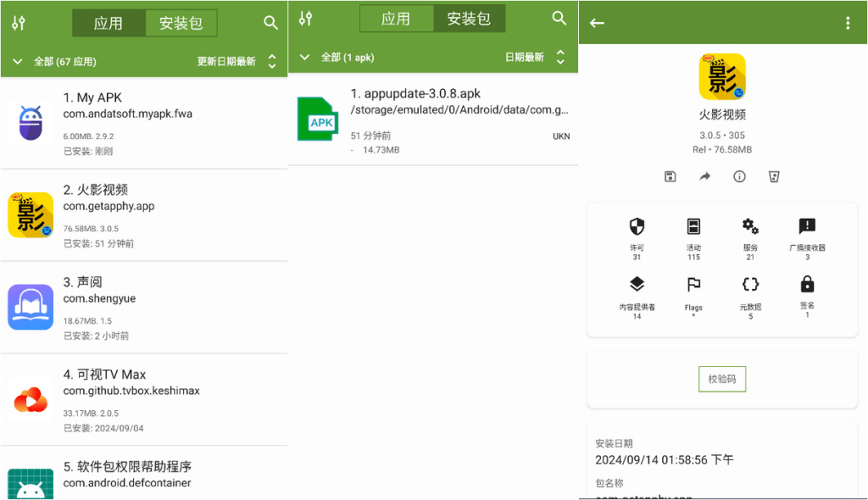The image size is (868, 500).
Task: Open the three-dot overflow menu
Action: tap(848, 23)
